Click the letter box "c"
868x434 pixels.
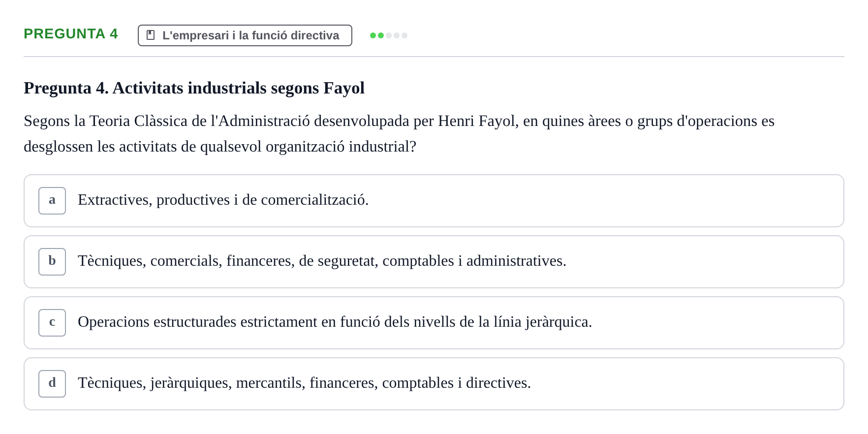(x=52, y=323)
